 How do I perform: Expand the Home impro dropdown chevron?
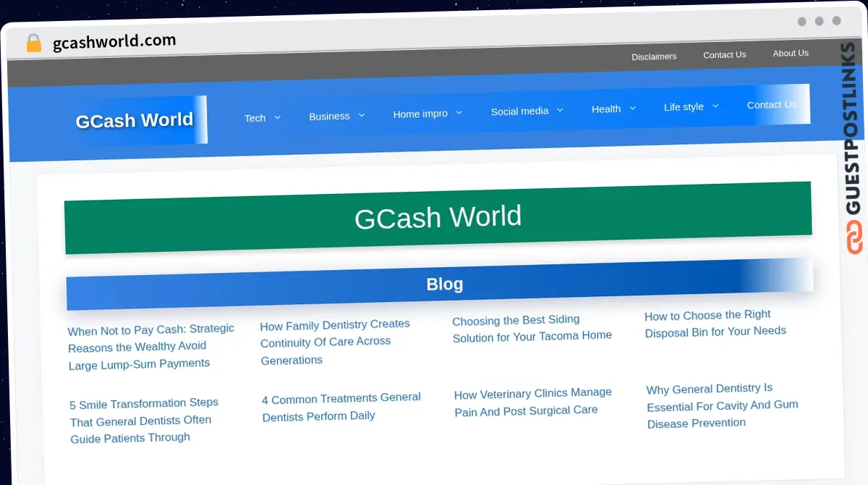tap(459, 113)
